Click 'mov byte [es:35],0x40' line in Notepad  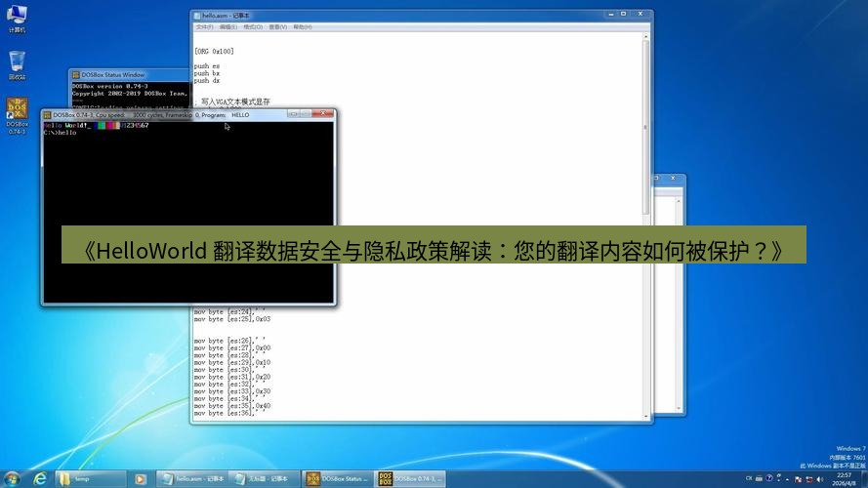[x=232, y=406]
